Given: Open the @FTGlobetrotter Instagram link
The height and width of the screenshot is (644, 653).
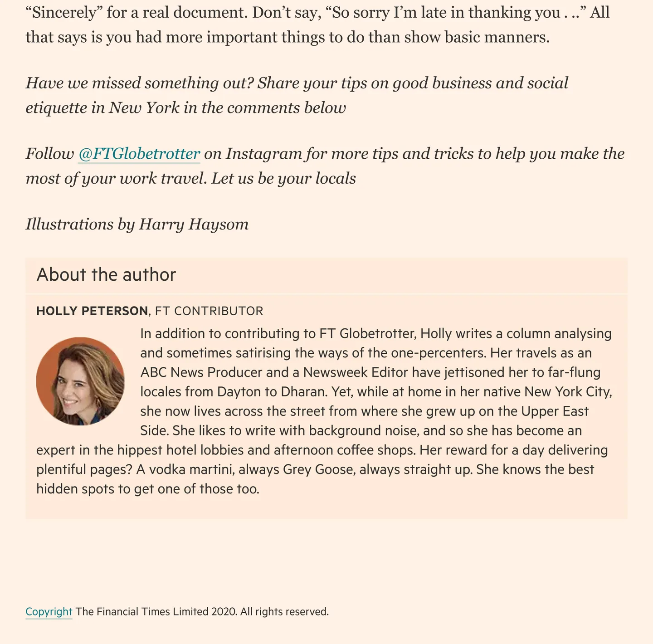Looking at the screenshot, I should click(x=139, y=154).
